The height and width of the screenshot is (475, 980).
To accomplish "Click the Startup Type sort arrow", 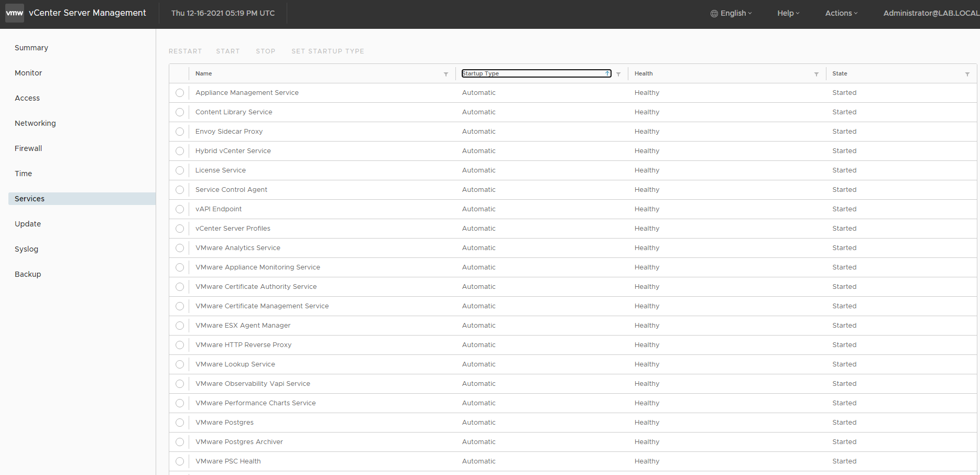I will click(x=607, y=73).
